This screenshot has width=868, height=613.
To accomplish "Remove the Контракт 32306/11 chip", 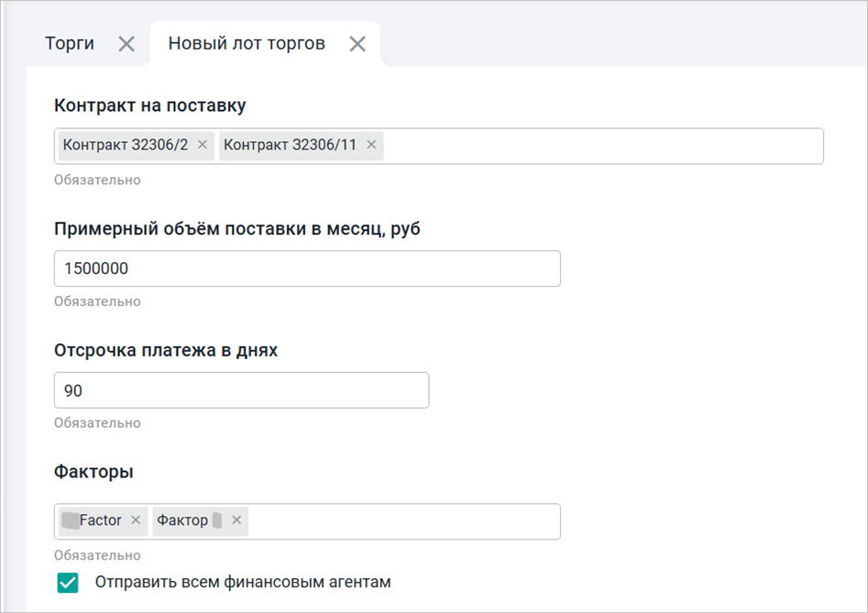I will pos(371,145).
